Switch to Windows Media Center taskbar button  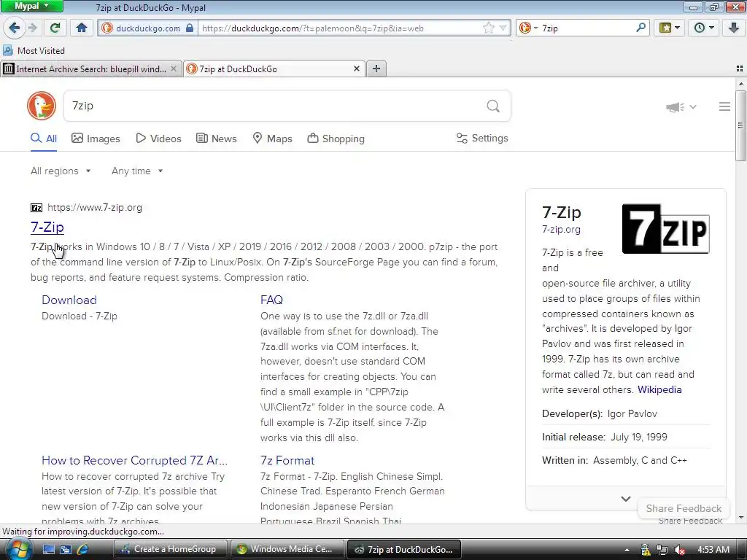click(287, 549)
